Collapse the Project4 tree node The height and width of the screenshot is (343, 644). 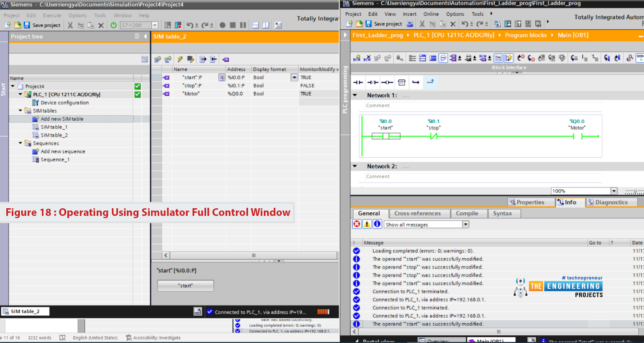click(13, 86)
